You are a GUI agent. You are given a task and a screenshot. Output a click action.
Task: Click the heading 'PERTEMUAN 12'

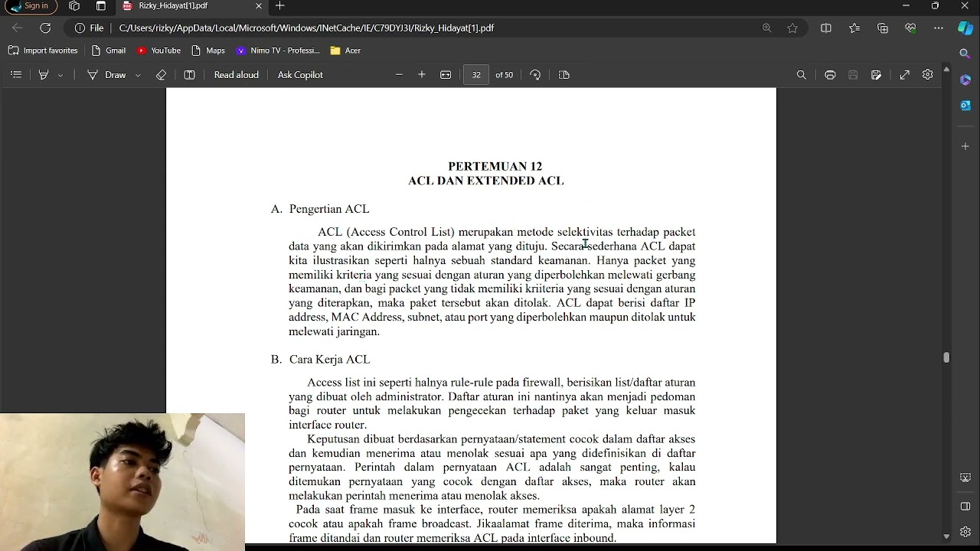pyautogui.click(x=495, y=166)
